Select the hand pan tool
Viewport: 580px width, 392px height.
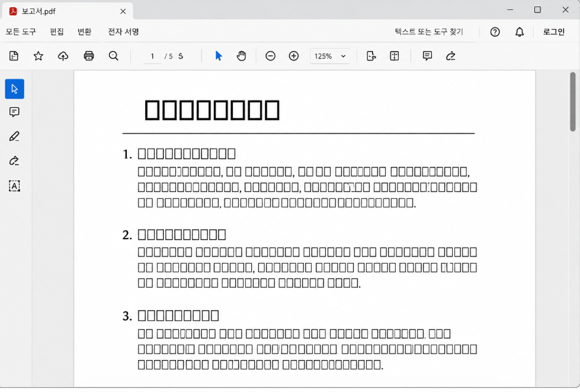coord(241,56)
